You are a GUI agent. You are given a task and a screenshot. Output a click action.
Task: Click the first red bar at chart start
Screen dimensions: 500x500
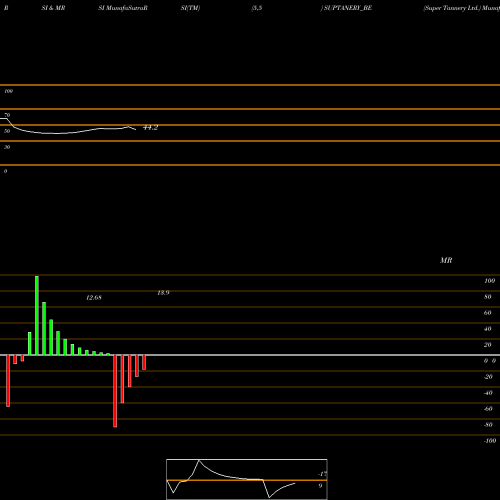[x=8, y=381]
